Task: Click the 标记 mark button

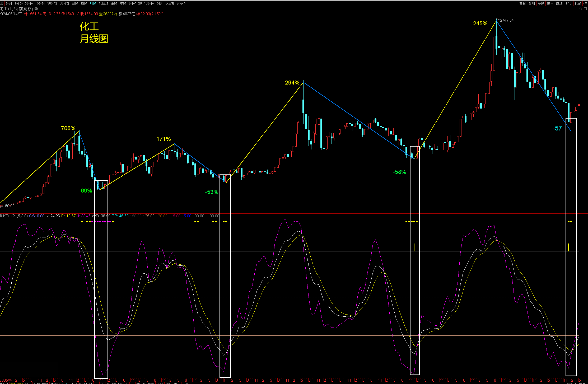Action: point(578,3)
